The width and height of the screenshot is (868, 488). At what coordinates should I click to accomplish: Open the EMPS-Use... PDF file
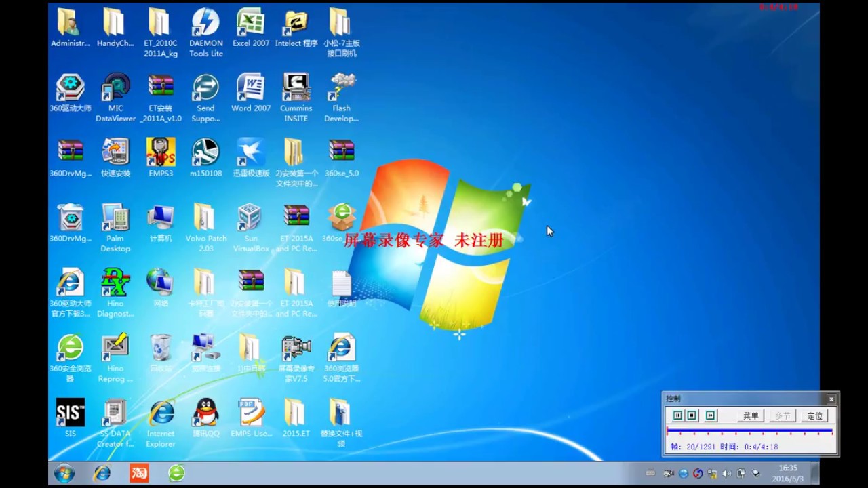pos(251,418)
